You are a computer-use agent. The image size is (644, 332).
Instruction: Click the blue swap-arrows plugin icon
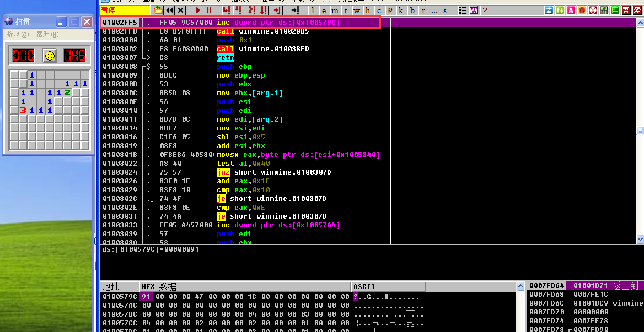pos(549,10)
